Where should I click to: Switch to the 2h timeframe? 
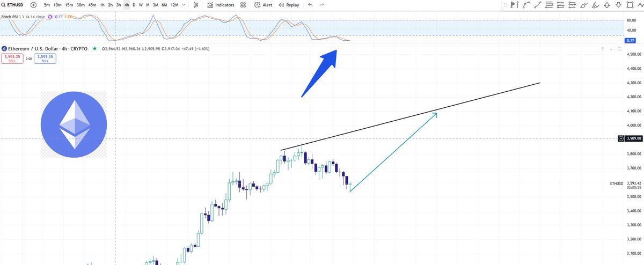111,5
